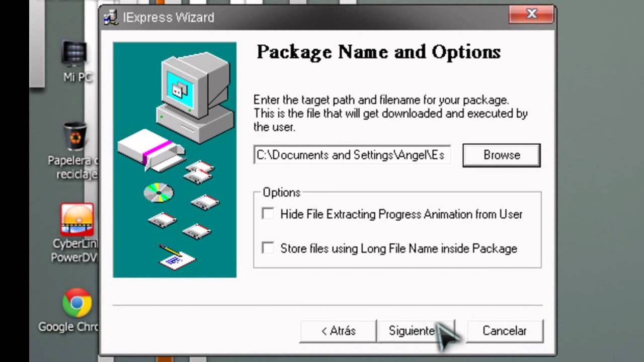
Task: Continue with the Siguiente button
Action: 416,331
